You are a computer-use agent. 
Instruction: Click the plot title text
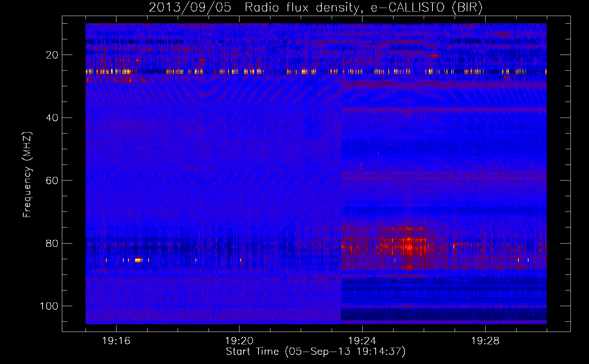[x=316, y=8]
